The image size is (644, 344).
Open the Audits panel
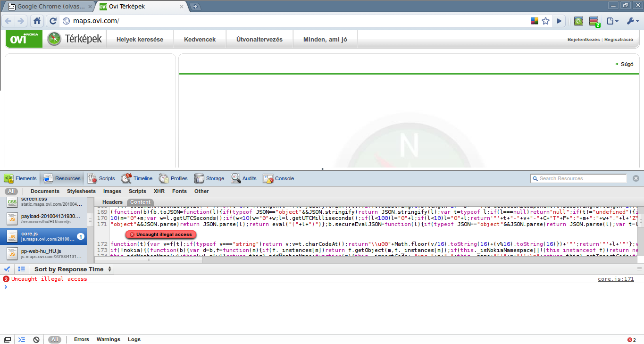pyautogui.click(x=243, y=178)
